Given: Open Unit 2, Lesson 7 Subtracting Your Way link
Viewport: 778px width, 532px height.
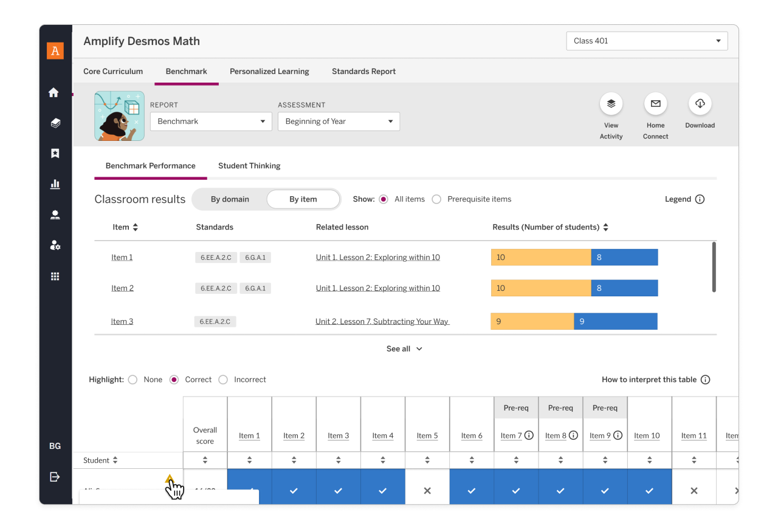Looking at the screenshot, I should [382, 321].
